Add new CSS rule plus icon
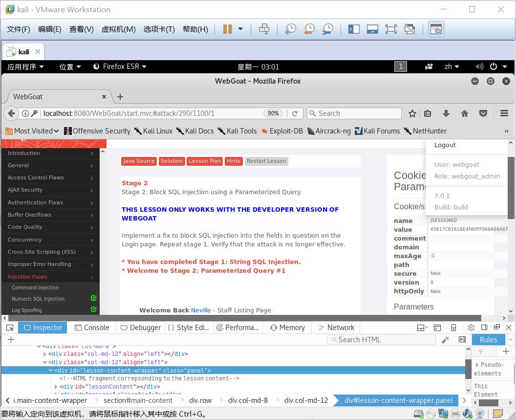Screen dimensions: 516x420 pyautogui.click(x=506, y=352)
